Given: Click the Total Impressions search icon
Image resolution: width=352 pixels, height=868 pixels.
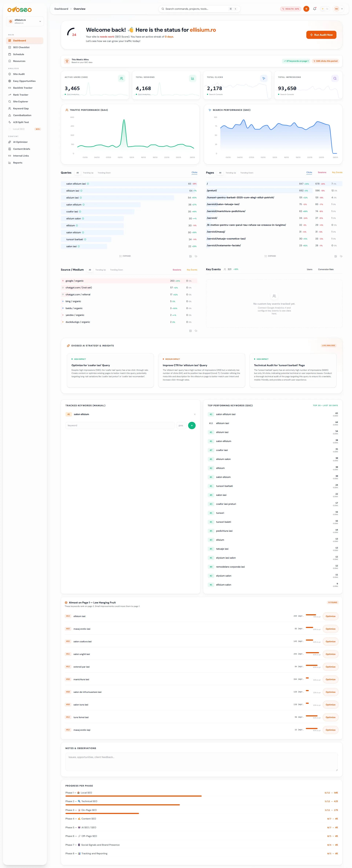Looking at the screenshot, I should click(x=335, y=79).
